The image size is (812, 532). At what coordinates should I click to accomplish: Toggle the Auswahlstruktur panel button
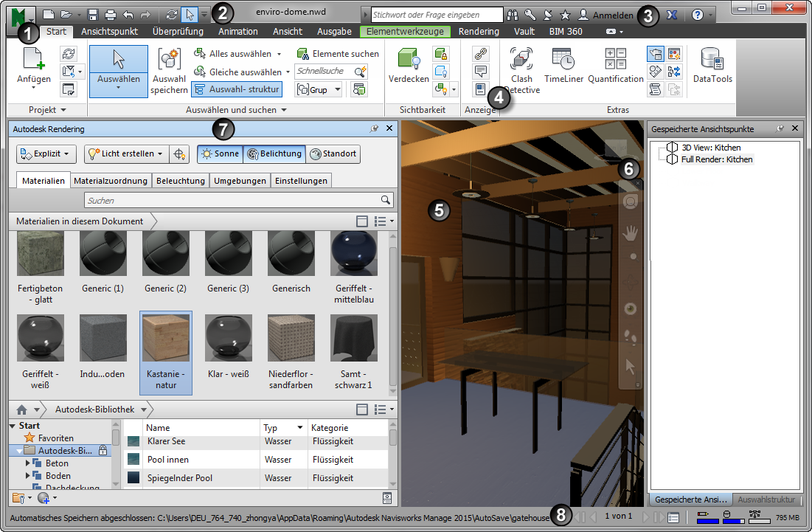tap(236, 89)
